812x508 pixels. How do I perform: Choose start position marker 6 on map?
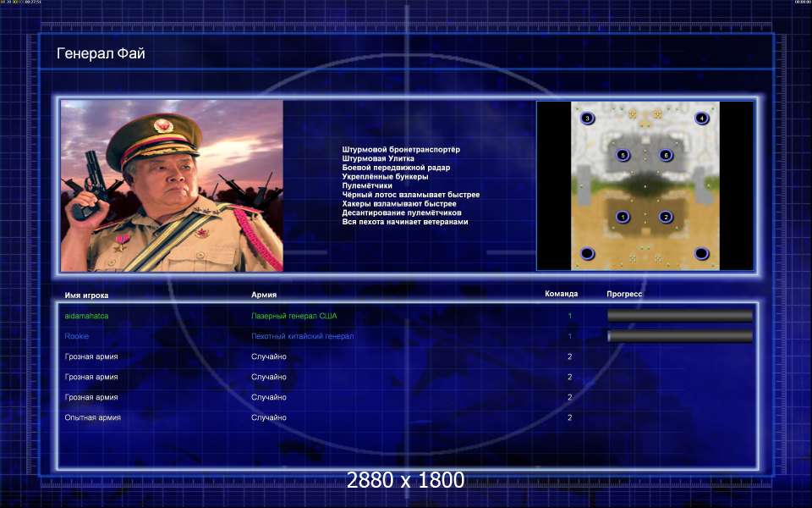pos(666,155)
